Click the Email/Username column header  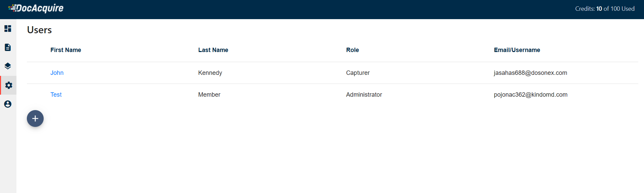click(x=517, y=50)
